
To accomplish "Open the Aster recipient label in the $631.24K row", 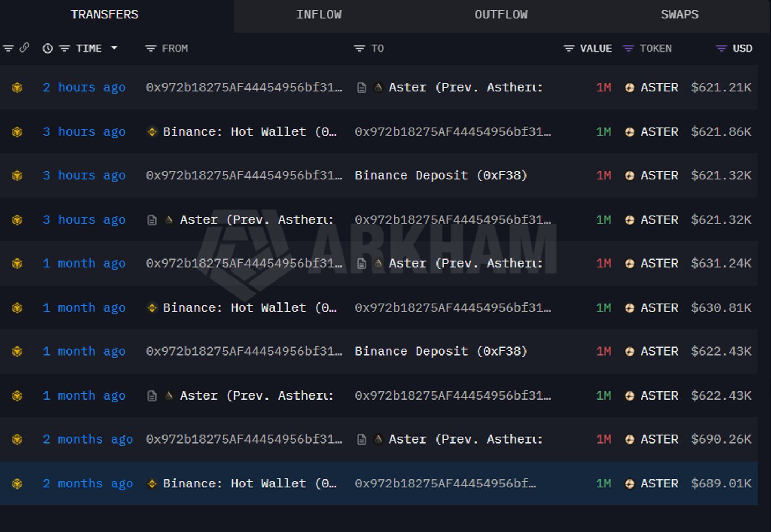I will (465, 263).
